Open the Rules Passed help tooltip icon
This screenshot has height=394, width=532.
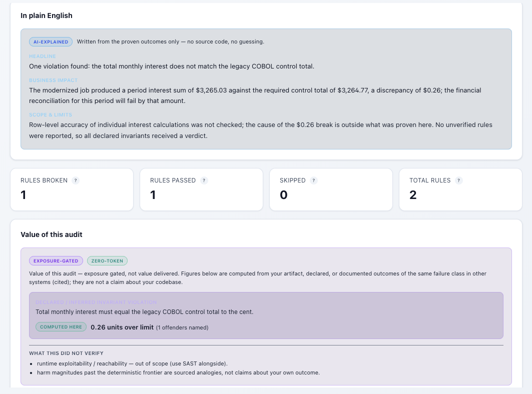pyautogui.click(x=204, y=180)
